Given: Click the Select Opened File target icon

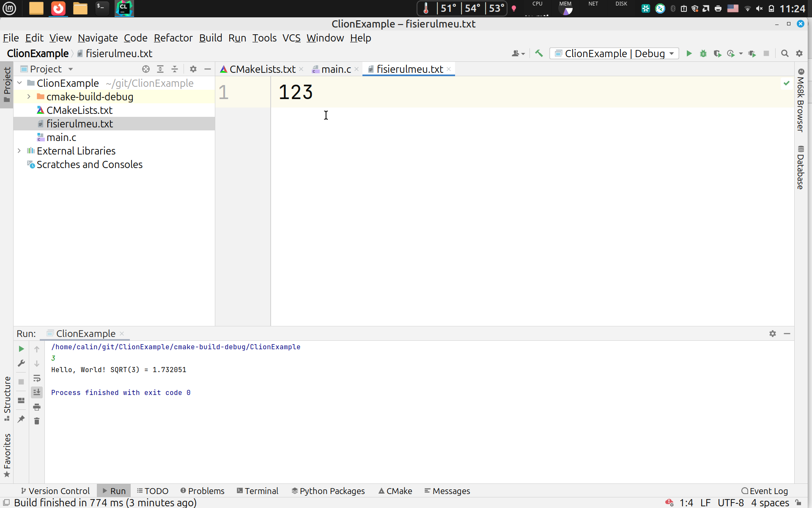Looking at the screenshot, I should coord(146,69).
